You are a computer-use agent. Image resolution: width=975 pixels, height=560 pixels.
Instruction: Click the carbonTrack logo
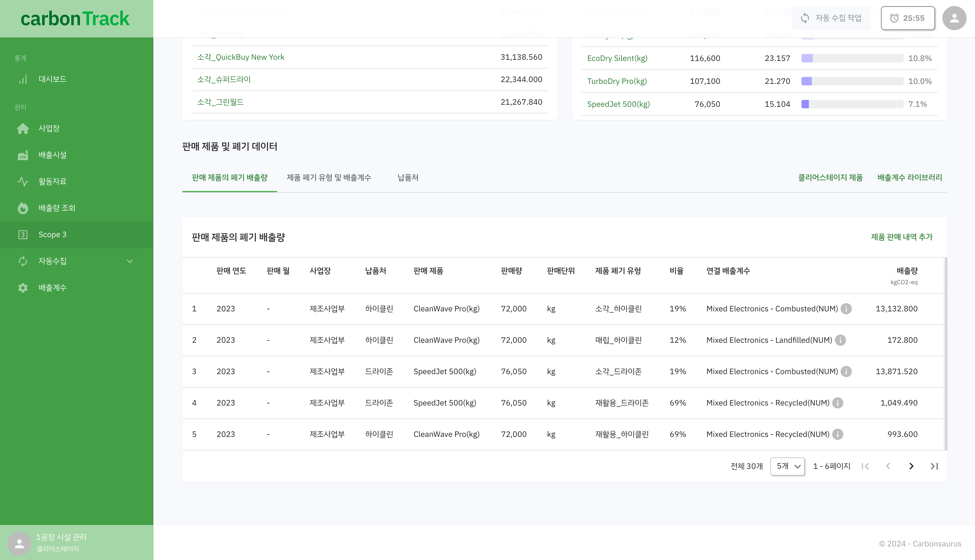[x=75, y=18]
